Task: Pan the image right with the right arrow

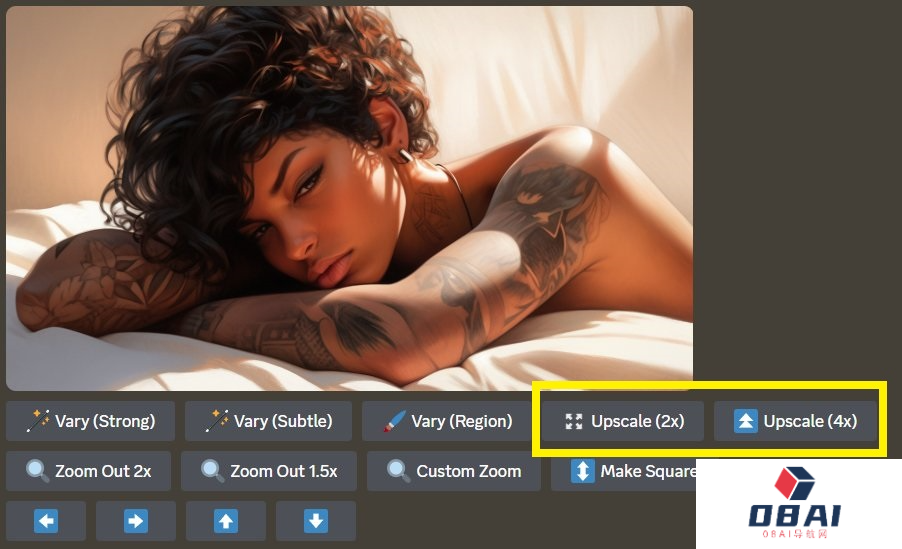Action: 136,521
